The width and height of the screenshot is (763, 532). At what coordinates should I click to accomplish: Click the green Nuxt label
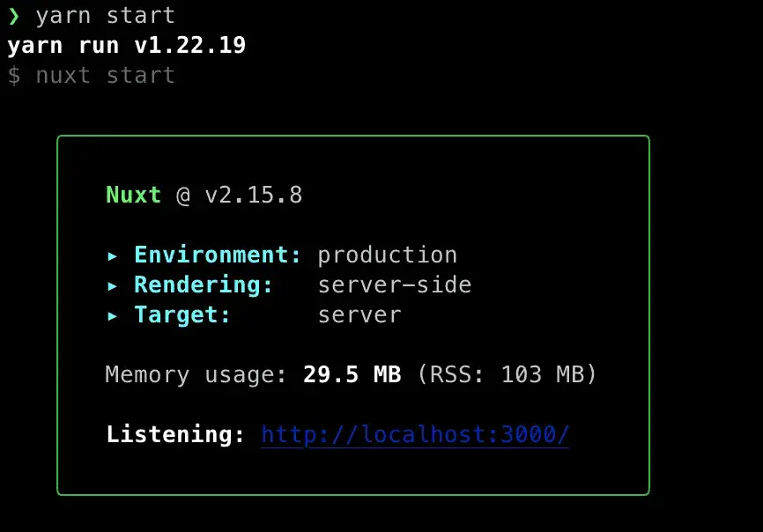point(133,195)
